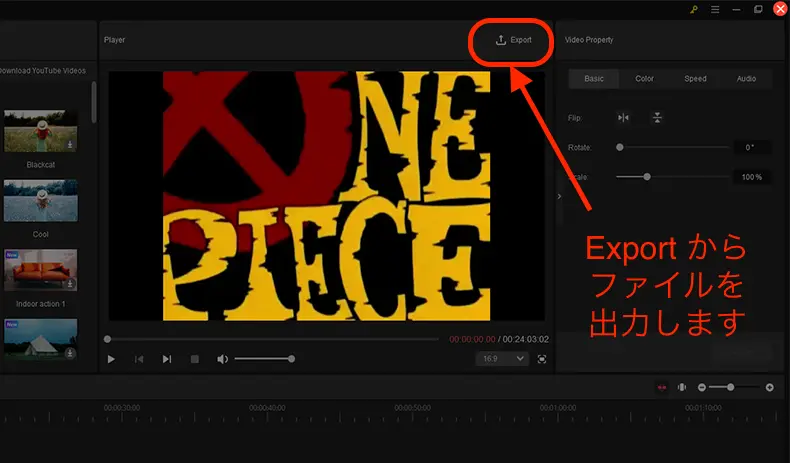Click the 00:00:40:00 timeline ruler mark
This screenshot has height=463, width=790.
[267, 408]
